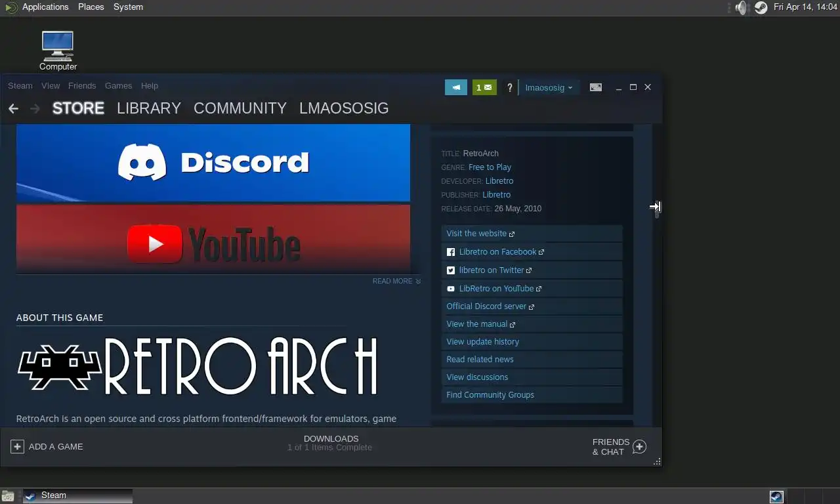Click the Steam tray icon in top panel
Image resolution: width=840 pixels, height=504 pixels.
(761, 8)
